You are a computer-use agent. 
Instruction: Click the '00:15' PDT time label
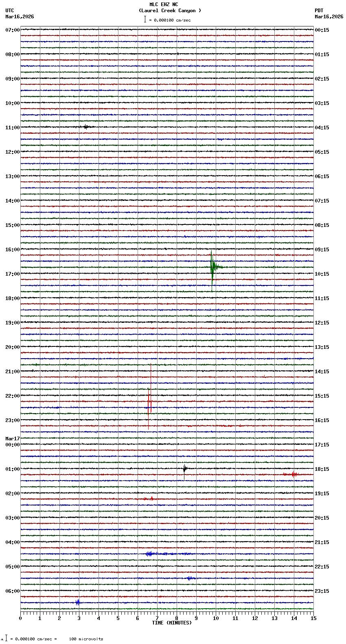coord(322,30)
